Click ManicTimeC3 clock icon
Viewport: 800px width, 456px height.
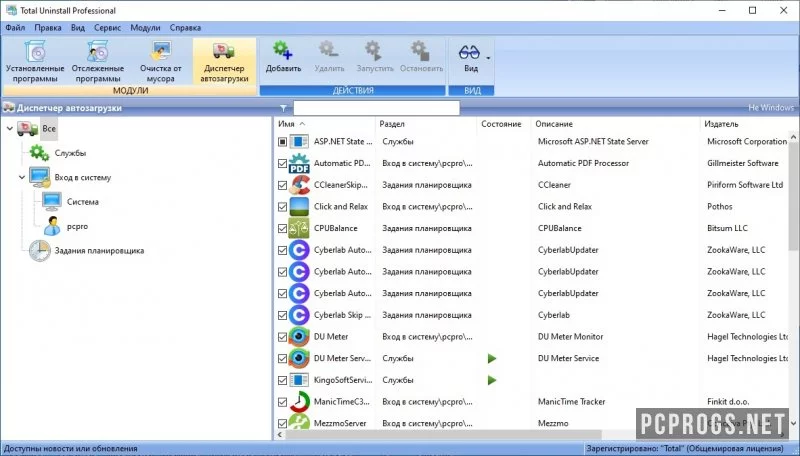click(299, 402)
